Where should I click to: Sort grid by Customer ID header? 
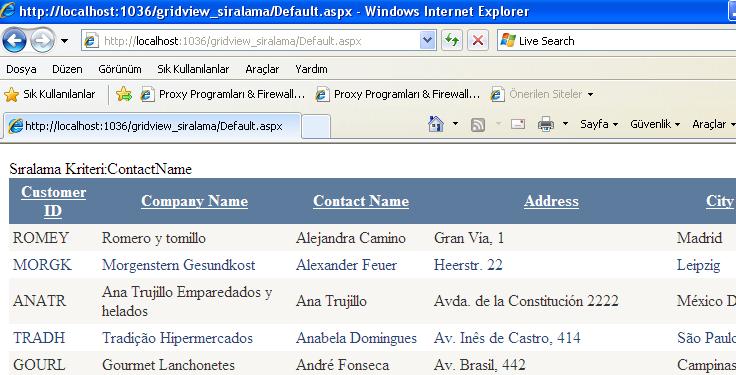tap(54, 201)
